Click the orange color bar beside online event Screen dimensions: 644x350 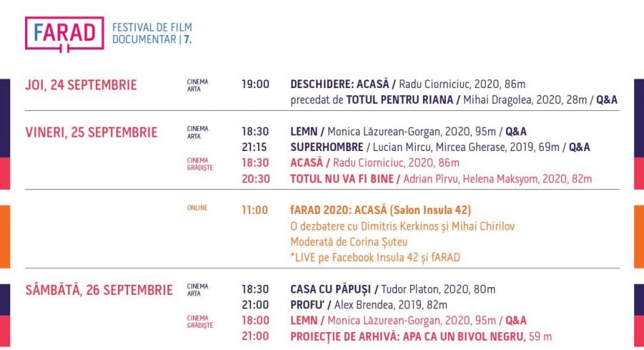5,237
